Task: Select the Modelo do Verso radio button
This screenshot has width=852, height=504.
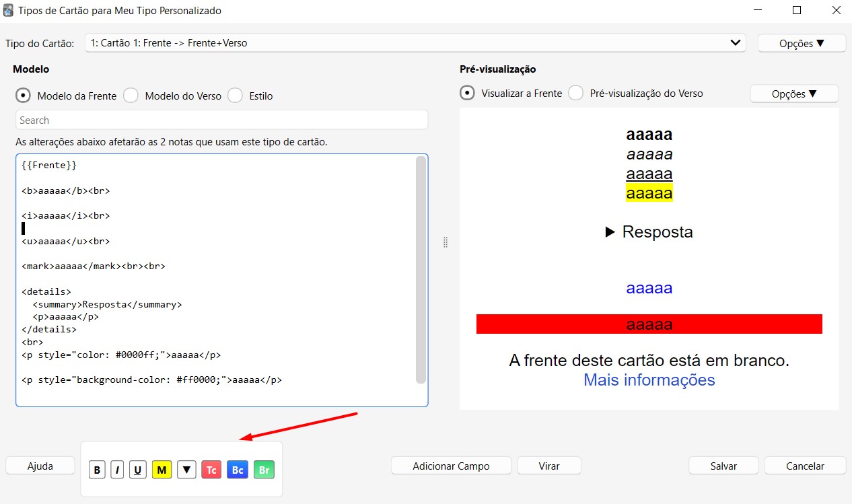Action: point(131,96)
